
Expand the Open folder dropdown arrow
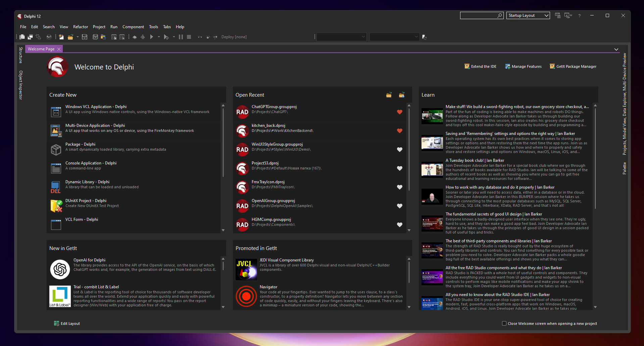click(78, 37)
